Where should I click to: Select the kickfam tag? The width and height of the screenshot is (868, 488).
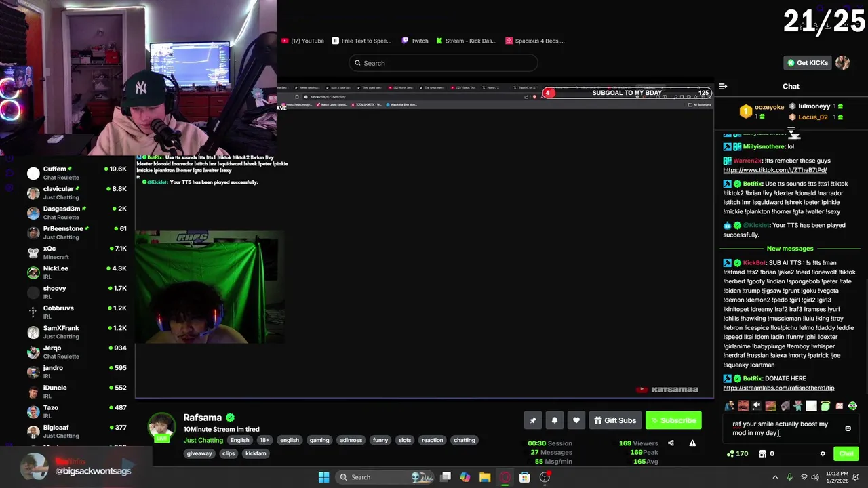256,453
